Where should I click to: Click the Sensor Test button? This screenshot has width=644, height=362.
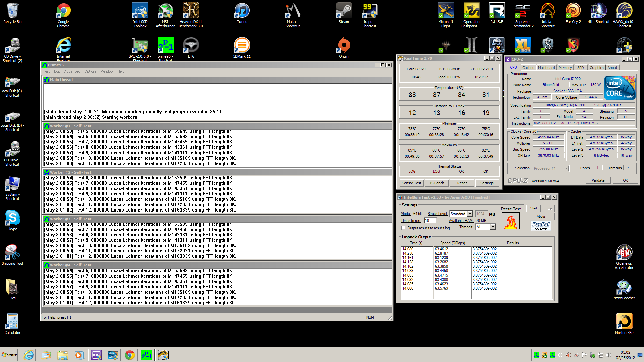click(x=411, y=183)
